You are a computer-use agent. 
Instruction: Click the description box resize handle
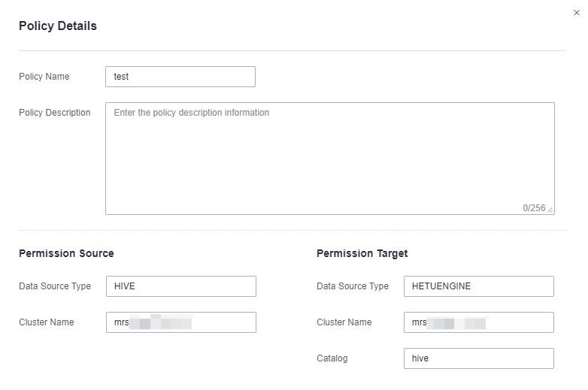click(550, 210)
